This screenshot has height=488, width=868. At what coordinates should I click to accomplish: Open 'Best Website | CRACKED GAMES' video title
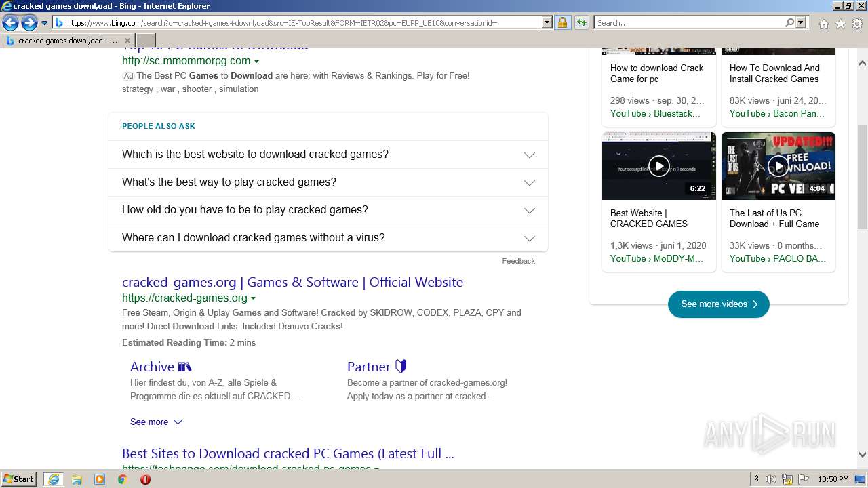click(x=649, y=218)
